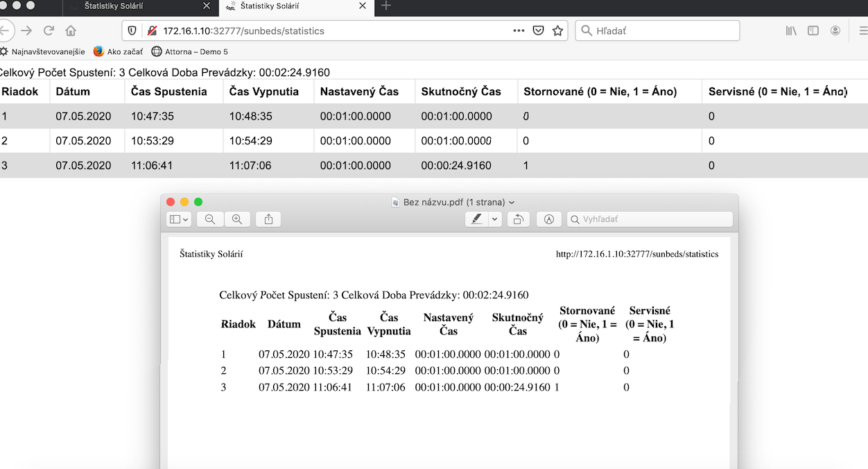Bookmark this page with star icon

click(x=557, y=31)
